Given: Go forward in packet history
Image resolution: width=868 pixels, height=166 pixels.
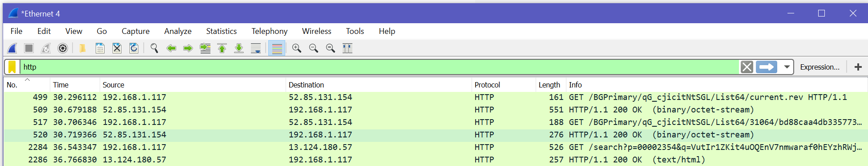Looking at the screenshot, I should (188, 48).
